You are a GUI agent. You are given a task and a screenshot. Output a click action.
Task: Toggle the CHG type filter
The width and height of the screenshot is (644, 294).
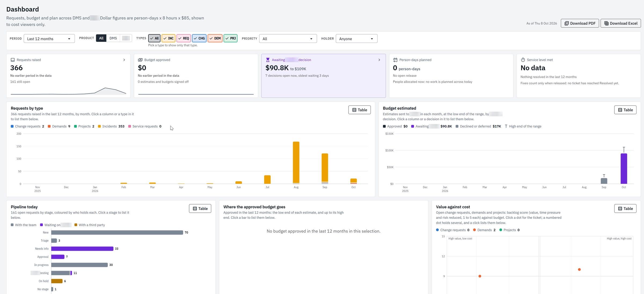tap(199, 38)
